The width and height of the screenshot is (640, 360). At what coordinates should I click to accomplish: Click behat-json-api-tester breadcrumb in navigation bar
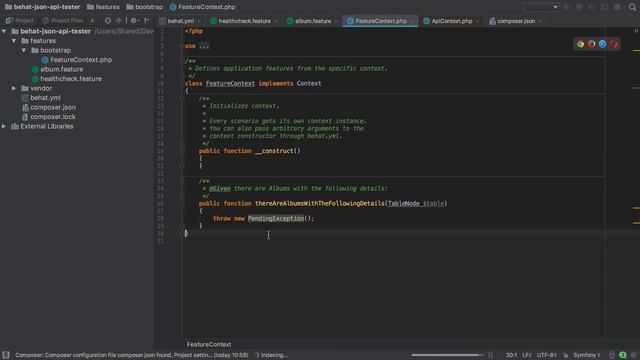click(42, 7)
